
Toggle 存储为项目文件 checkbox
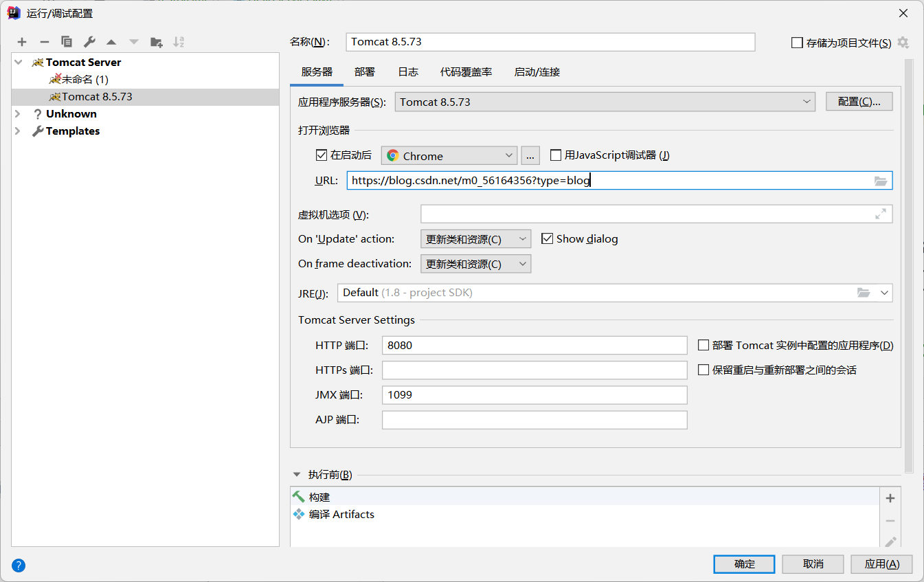coord(797,43)
